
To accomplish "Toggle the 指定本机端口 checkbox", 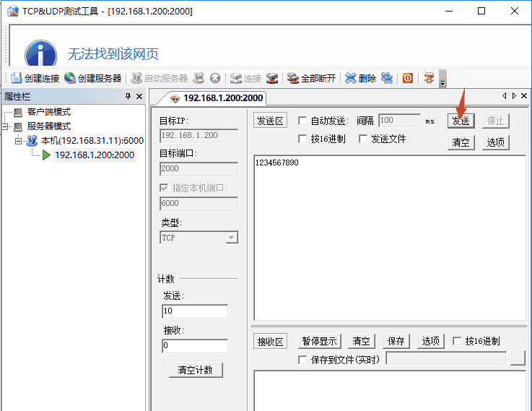I will pyautogui.click(x=164, y=188).
